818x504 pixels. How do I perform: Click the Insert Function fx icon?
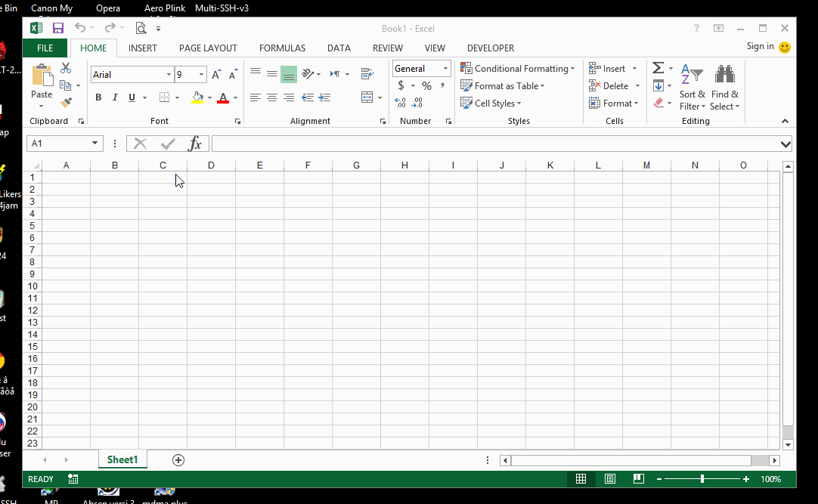(195, 143)
